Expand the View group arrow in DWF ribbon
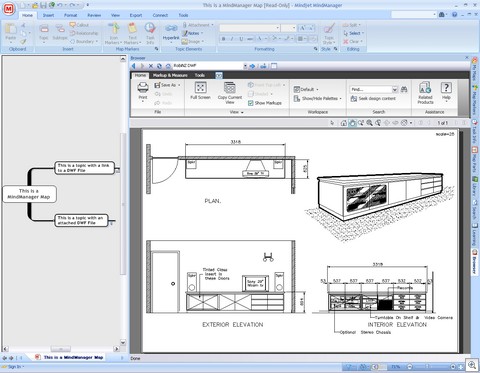The image size is (480, 373). (242, 112)
